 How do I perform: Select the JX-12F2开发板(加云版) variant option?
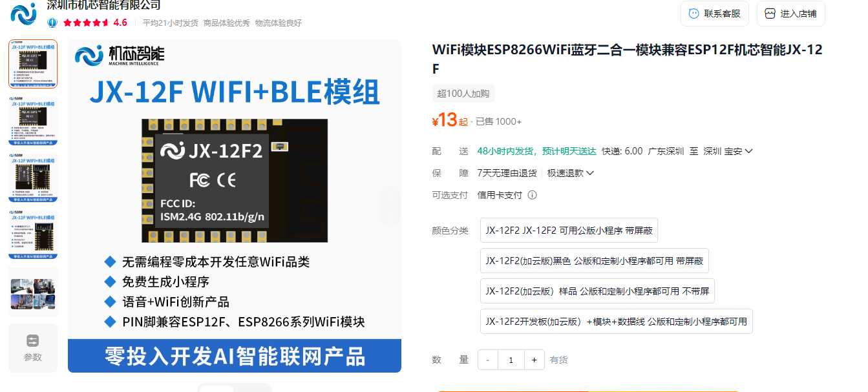tap(617, 321)
